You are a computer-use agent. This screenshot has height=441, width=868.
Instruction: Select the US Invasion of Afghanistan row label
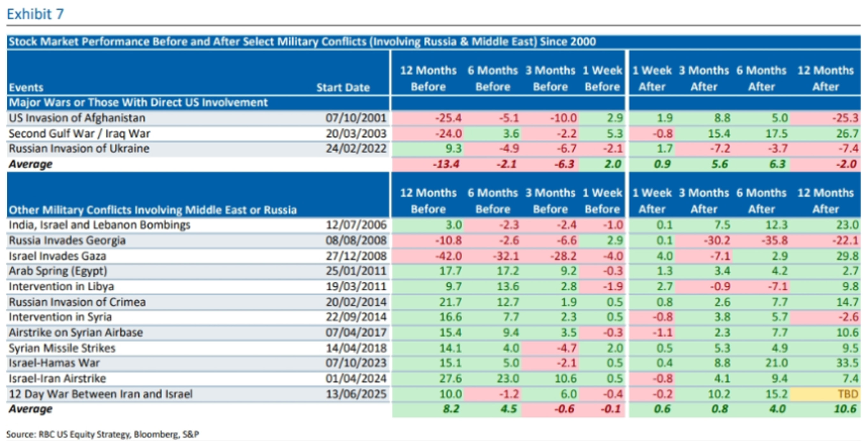pyautogui.click(x=77, y=118)
